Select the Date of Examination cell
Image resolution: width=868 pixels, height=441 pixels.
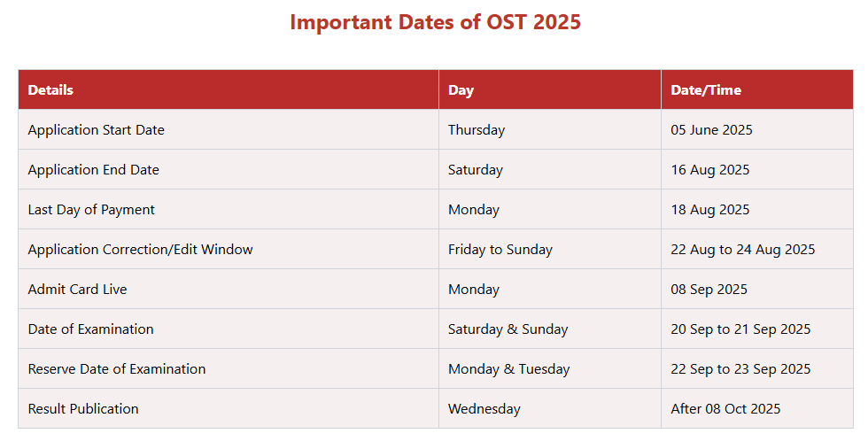90,329
